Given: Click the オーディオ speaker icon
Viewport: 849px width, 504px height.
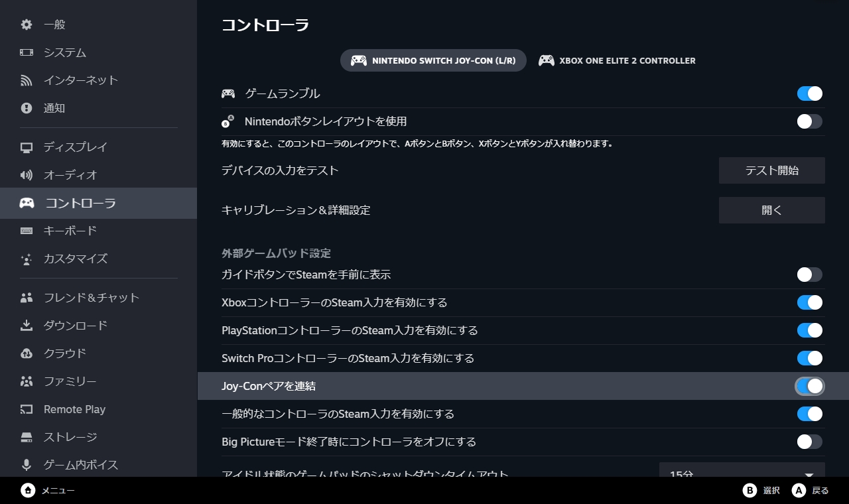Looking at the screenshot, I should pyautogui.click(x=27, y=175).
